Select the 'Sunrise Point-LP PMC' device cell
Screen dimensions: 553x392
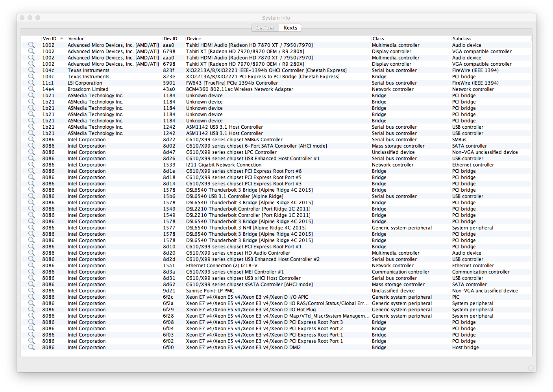point(210,291)
